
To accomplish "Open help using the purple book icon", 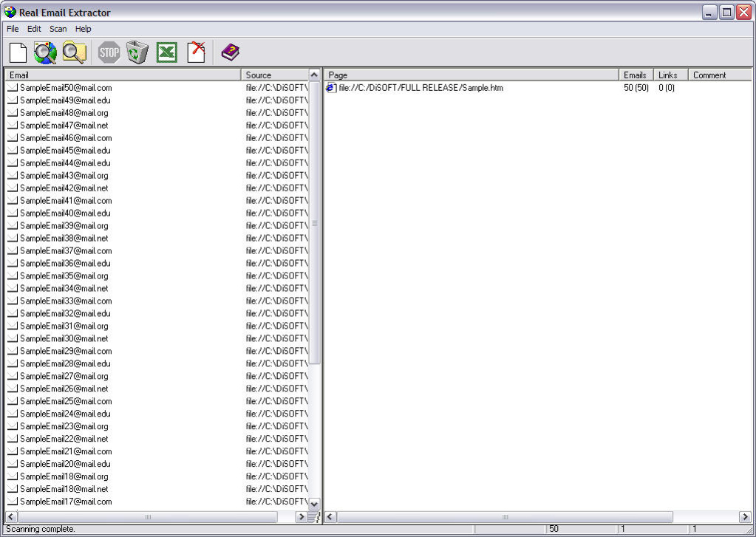I will coord(231,52).
